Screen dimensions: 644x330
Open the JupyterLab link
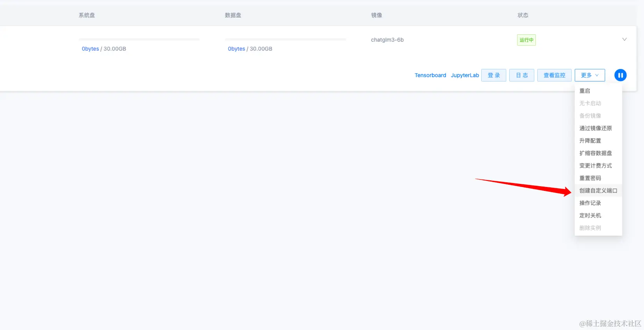click(x=465, y=75)
